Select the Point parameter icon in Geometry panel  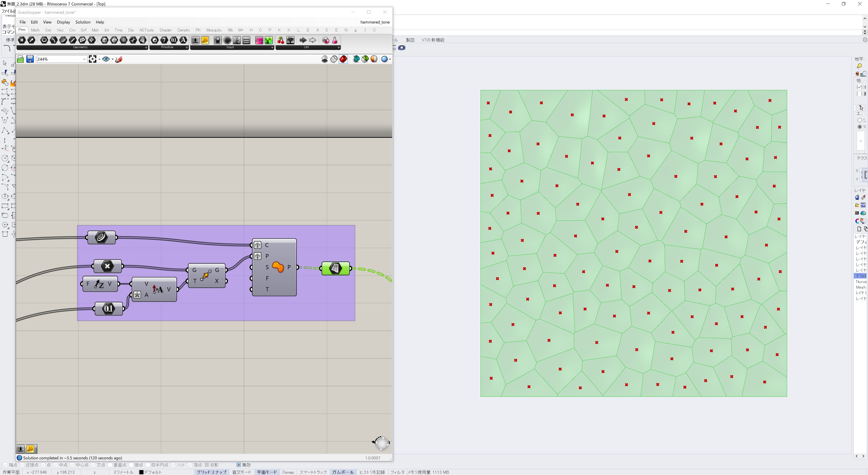click(x=22, y=40)
